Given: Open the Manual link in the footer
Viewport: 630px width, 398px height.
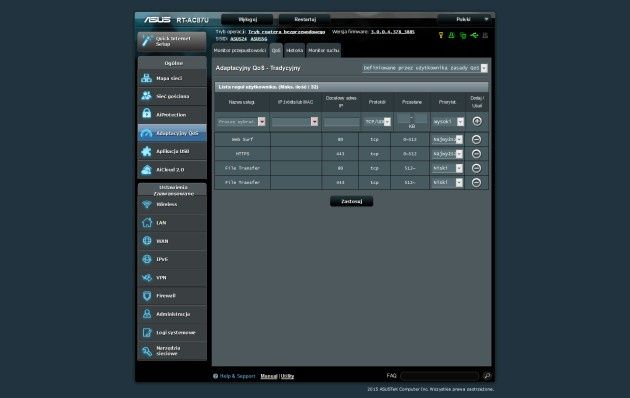Looking at the screenshot, I should [x=269, y=376].
